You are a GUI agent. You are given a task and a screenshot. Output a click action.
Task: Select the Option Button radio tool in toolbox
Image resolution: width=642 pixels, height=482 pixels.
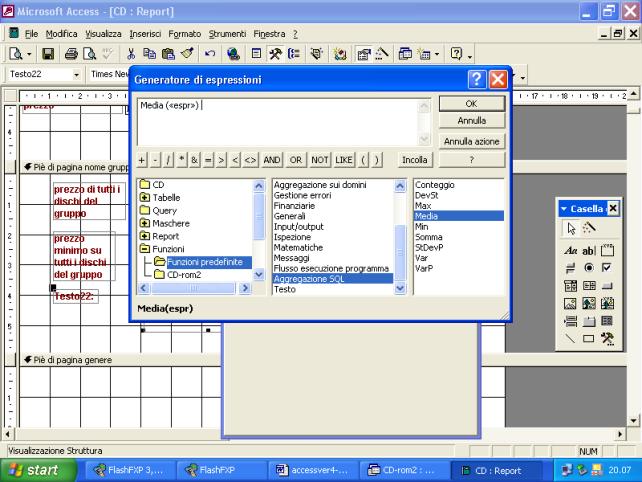(x=589, y=268)
